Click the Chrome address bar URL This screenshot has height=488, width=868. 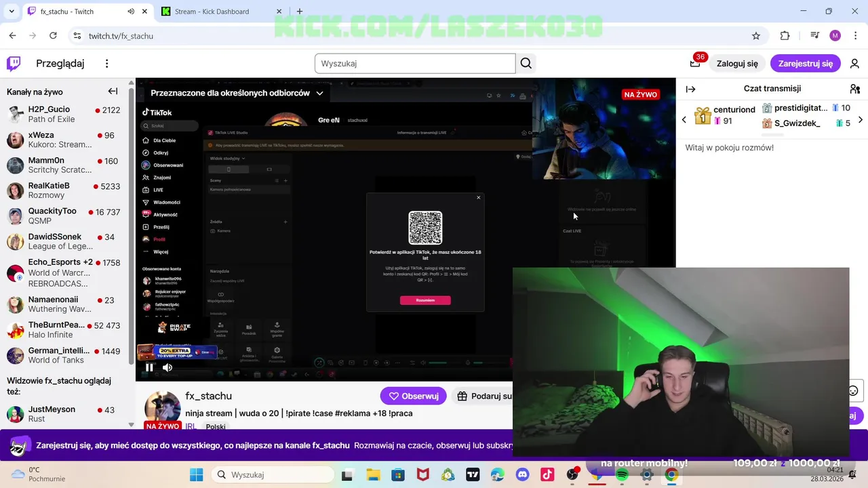[121, 36]
